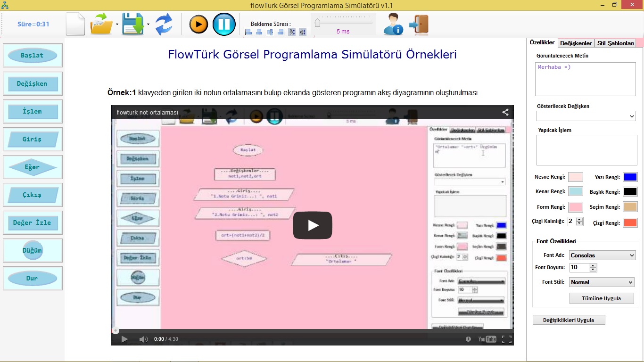The width and height of the screenshot is (644, 362).
Task: Open the video on YouTube logo
Action: tap(487, 339)
